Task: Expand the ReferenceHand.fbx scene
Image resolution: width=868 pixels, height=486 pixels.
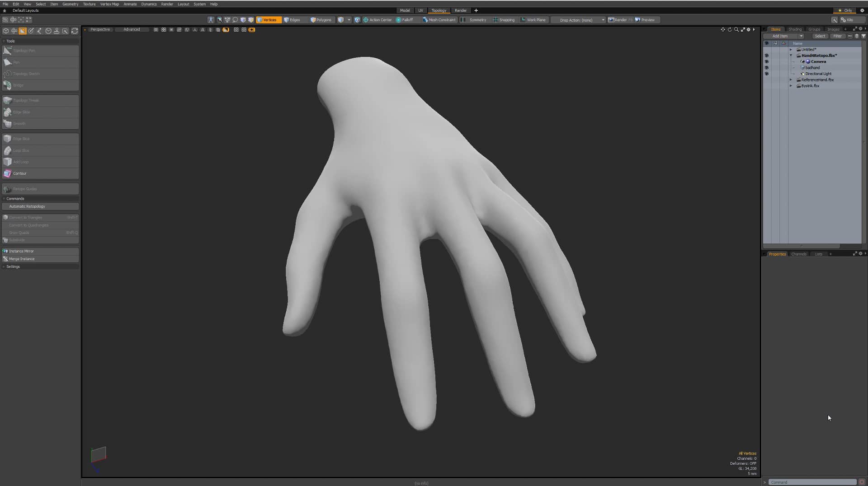Action: click(791, 79)
